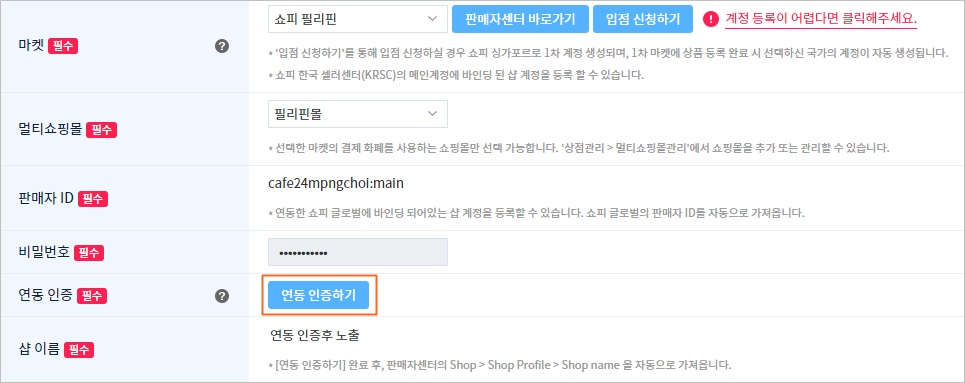Click the chevron arrow of 필리핀몰 selector
The height and width of the screenshot is (383, 965).
point(433,114)
